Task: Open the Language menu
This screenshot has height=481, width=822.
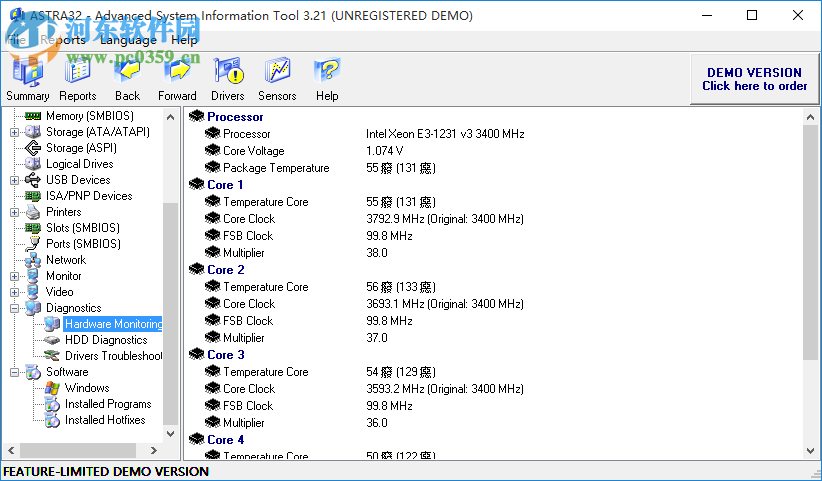Action: pos(128,40)
